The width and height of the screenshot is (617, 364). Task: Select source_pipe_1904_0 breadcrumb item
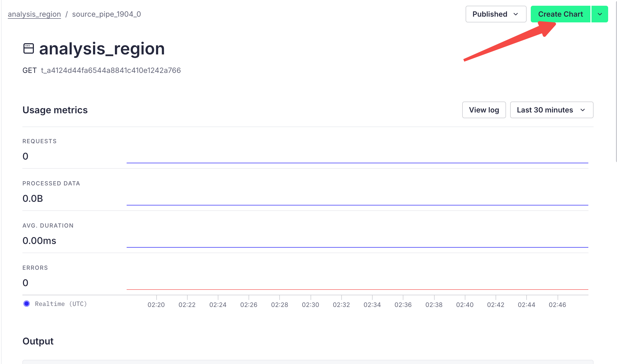coord(106,14)
